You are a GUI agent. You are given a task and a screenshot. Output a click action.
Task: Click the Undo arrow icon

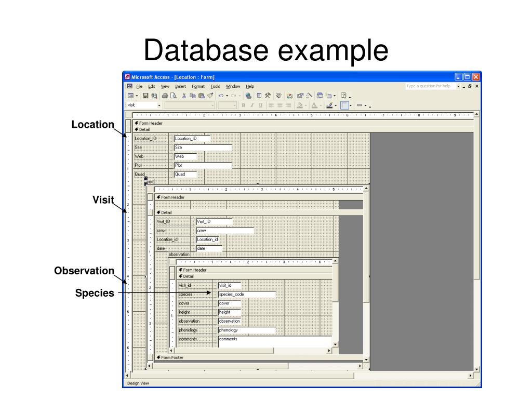point(221,96)
